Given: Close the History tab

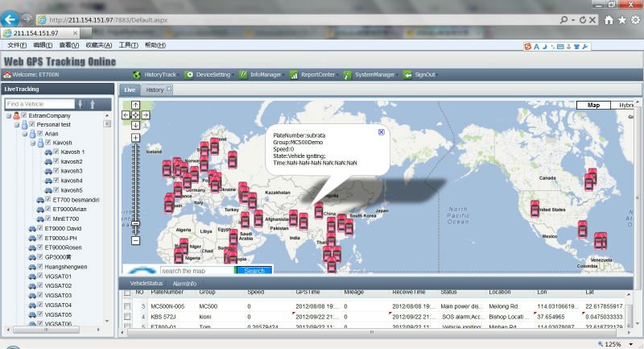Looking at the screenshot, I should coord(169,89).
